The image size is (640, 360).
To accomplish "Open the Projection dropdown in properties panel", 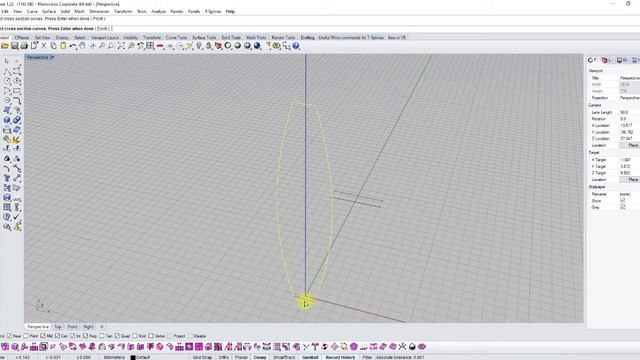I will [x=629, y=98].
